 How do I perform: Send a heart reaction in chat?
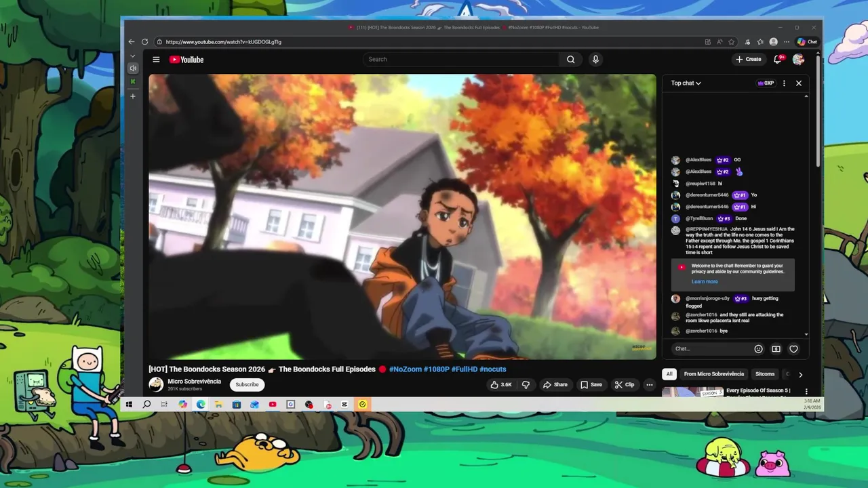(793, 349)
